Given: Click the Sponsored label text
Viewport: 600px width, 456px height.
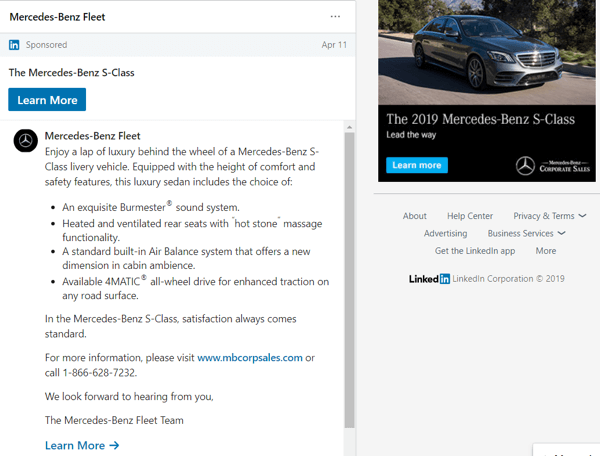Looking at the screenshot, I should 46,45.
